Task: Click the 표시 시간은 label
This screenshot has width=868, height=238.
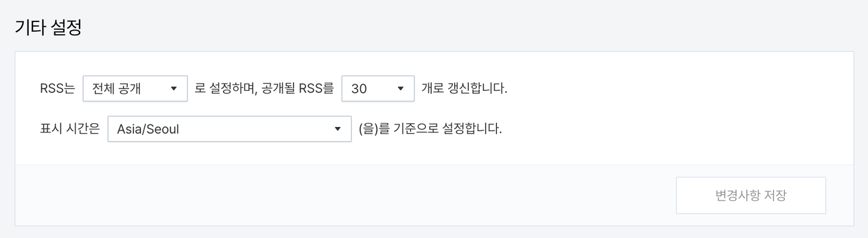Action: [x=70, y=129]
